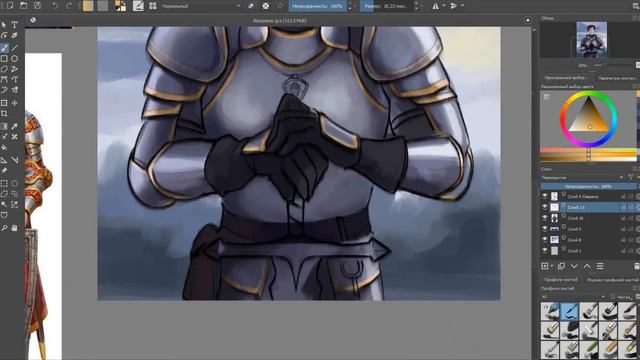This screenshot has height=360, width=640.
Task: Select the Select Shapes arrow tool
Action: pyautogui.click(x=4, y=25)
